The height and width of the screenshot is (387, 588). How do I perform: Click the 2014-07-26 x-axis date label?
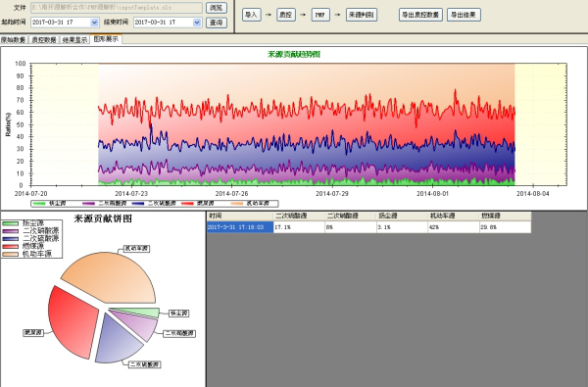231,194
